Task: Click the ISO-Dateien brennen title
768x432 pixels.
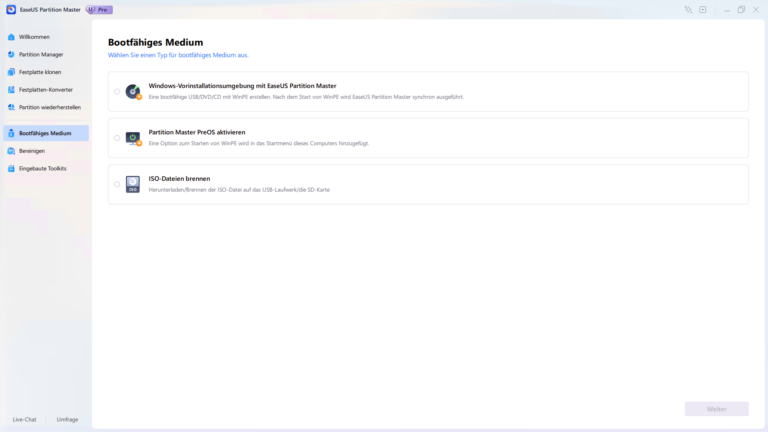Action: pos(179,179)
